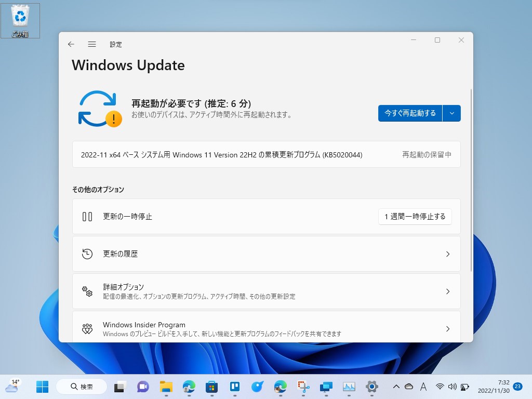Expand the hidden icons chevron in the system tray
Viewport: 532px width, 399px height.
(396, 387)
